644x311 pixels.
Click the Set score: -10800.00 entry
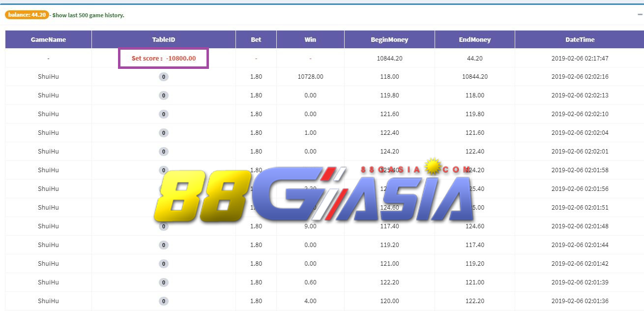tap(164, 58)
